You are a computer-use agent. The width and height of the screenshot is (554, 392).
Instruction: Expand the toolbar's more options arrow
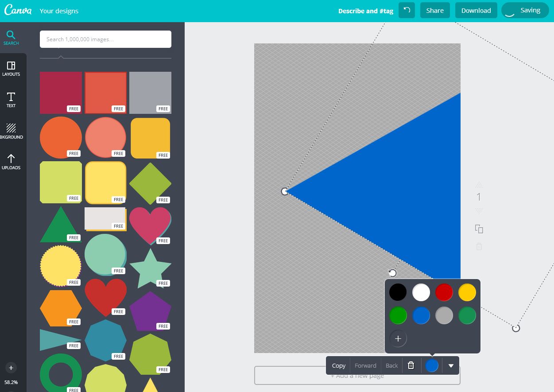pos(451,366)
